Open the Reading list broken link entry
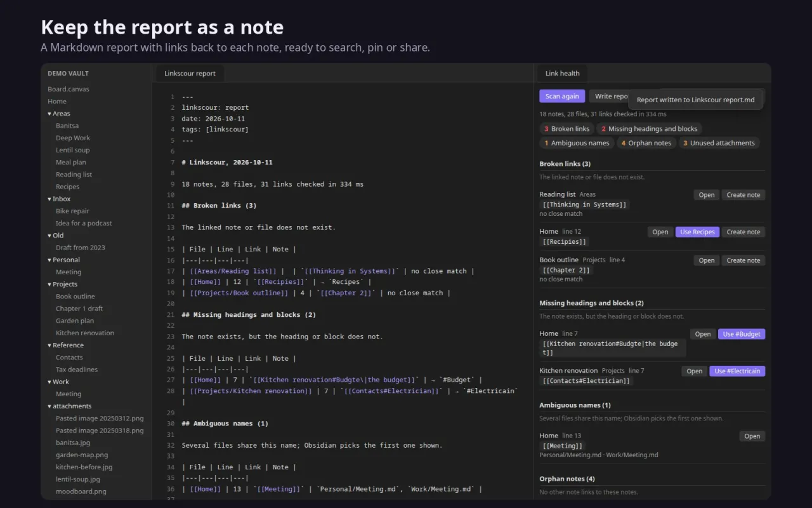 point(707,195)
